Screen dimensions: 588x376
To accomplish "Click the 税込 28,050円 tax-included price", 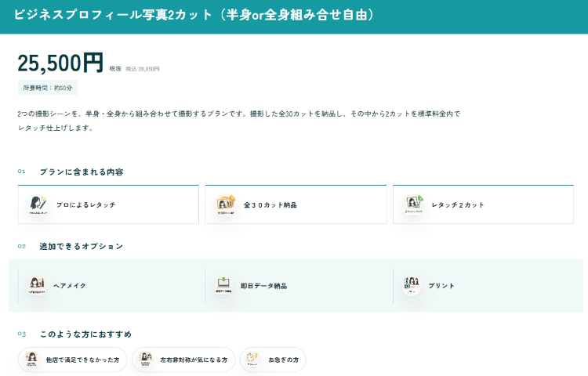I will [x=142, y=69].
